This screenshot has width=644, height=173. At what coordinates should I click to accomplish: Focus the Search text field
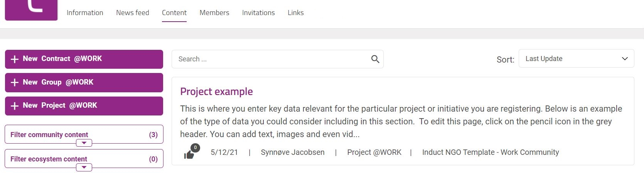click(x=272, y=59)
